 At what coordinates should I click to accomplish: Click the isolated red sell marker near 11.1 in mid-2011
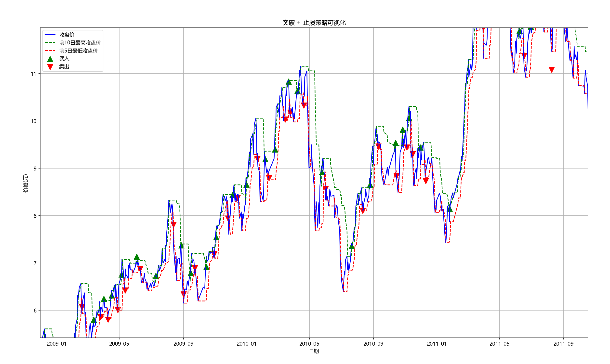pyautogui.click(x=552, y=70)
